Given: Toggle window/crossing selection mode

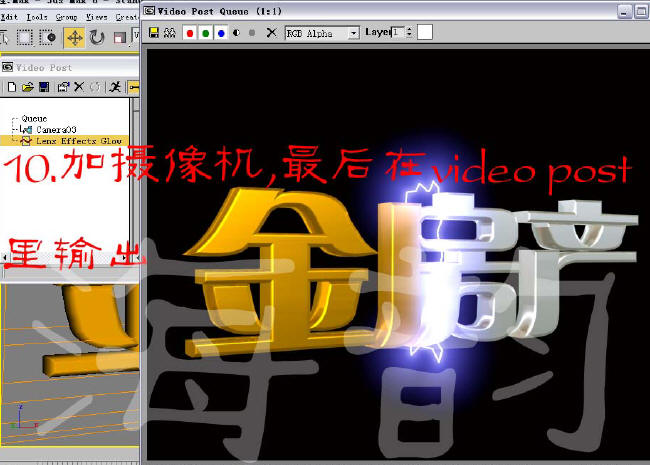Looking at the screenshot, I should tap(48, 38).
